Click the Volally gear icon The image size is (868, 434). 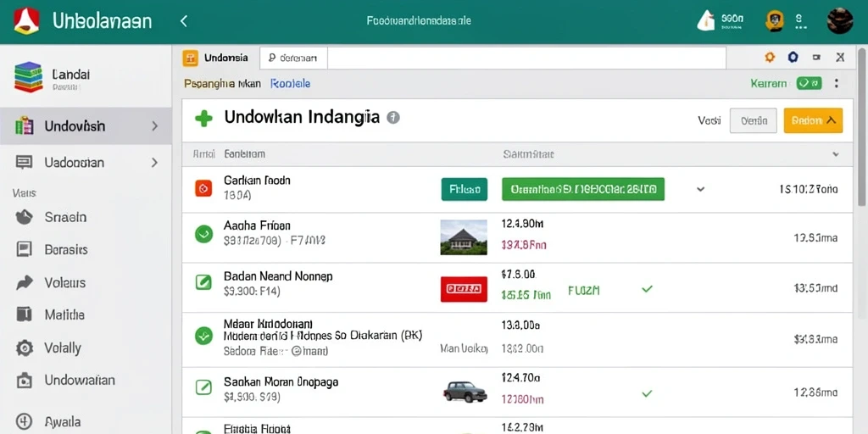(x=24, y=348)
